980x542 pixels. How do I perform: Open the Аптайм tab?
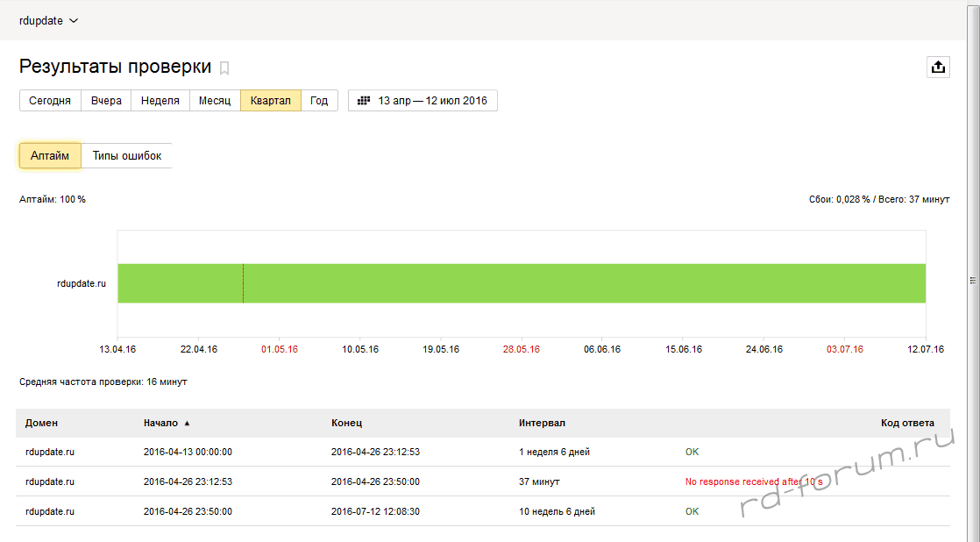click(x=50, y=155)
